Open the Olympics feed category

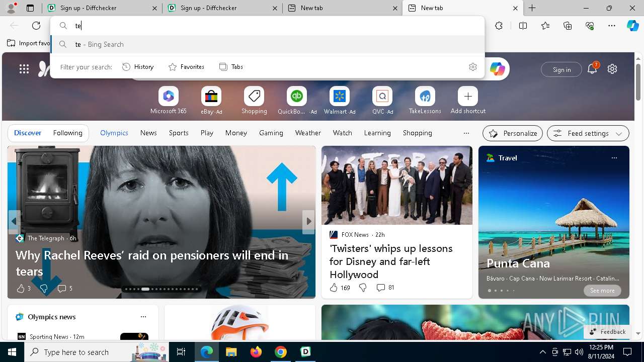coord(114,133)
